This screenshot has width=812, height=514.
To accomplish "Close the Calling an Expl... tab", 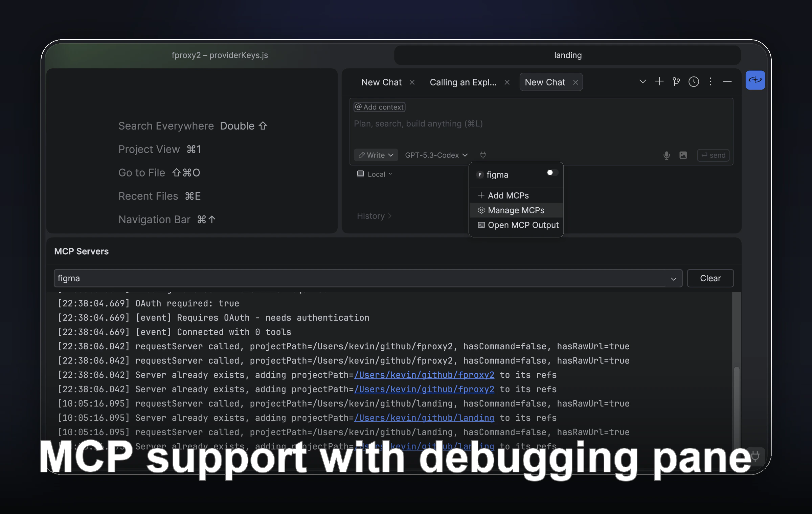I will tap(507, 82).
